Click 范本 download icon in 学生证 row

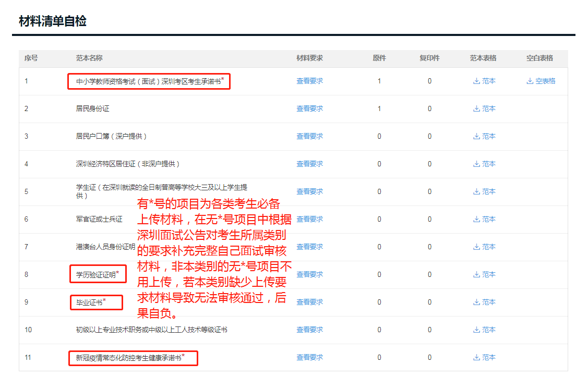tap(476, 191)
